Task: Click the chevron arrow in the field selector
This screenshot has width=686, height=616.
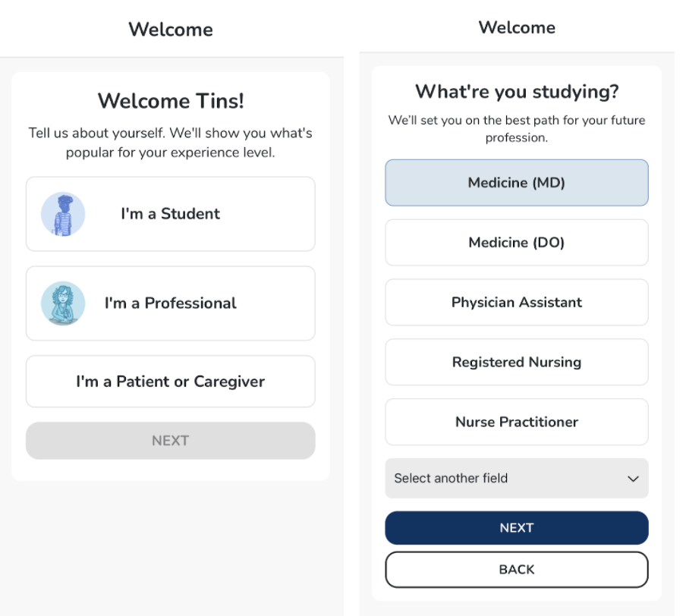Action: point(633,479)
